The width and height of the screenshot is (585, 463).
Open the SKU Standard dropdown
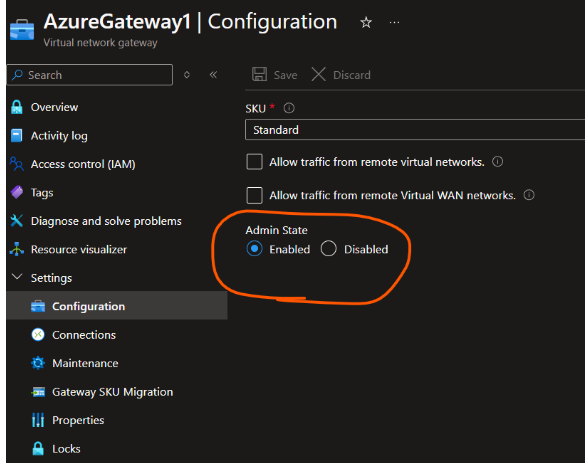[415, 130]
